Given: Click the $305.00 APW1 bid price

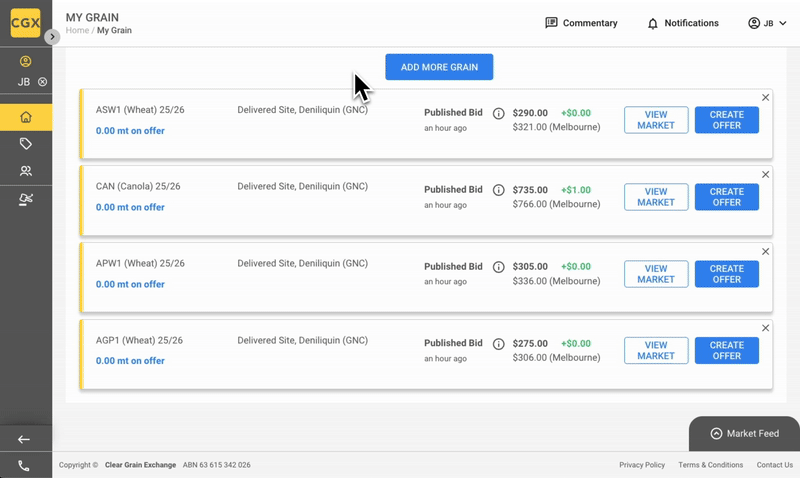Looking at the screenshot, I should pos(530,266).
